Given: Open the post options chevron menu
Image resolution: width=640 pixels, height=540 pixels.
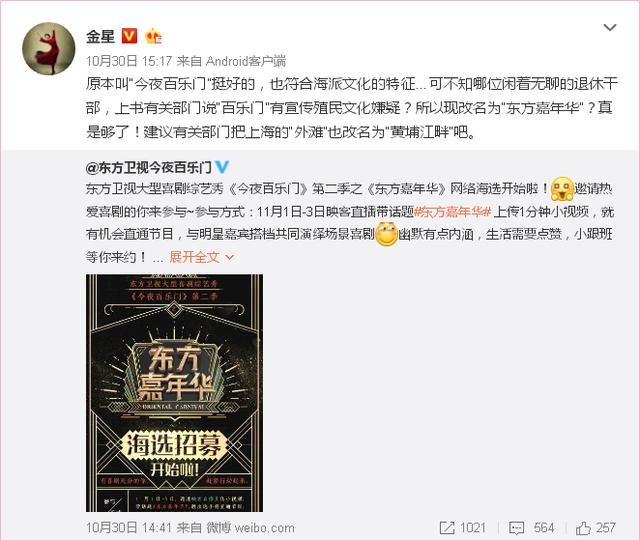Looking at the screenshot, I should [610, 27].
